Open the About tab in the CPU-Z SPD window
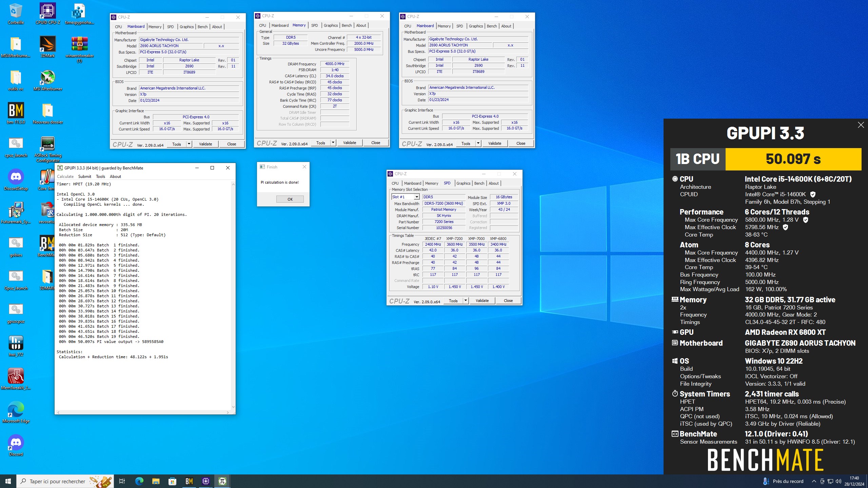The image size is (868, 488). [x=494, y=183]
